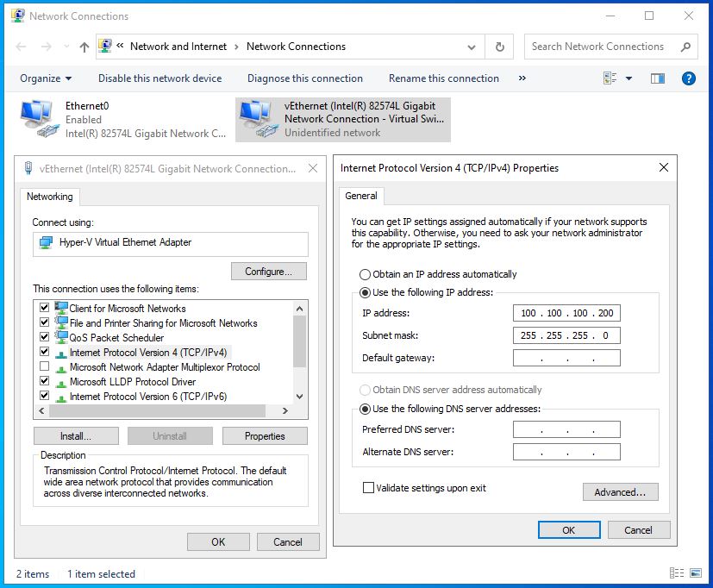Click Disable this network device
The image size is (713, 588).
[x=160, y=78]
